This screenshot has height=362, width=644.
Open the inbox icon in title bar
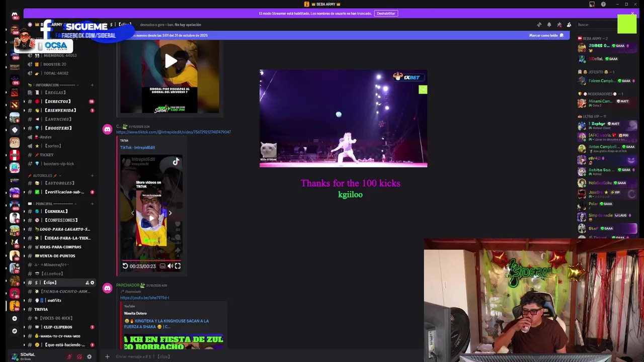pos(592,4)
